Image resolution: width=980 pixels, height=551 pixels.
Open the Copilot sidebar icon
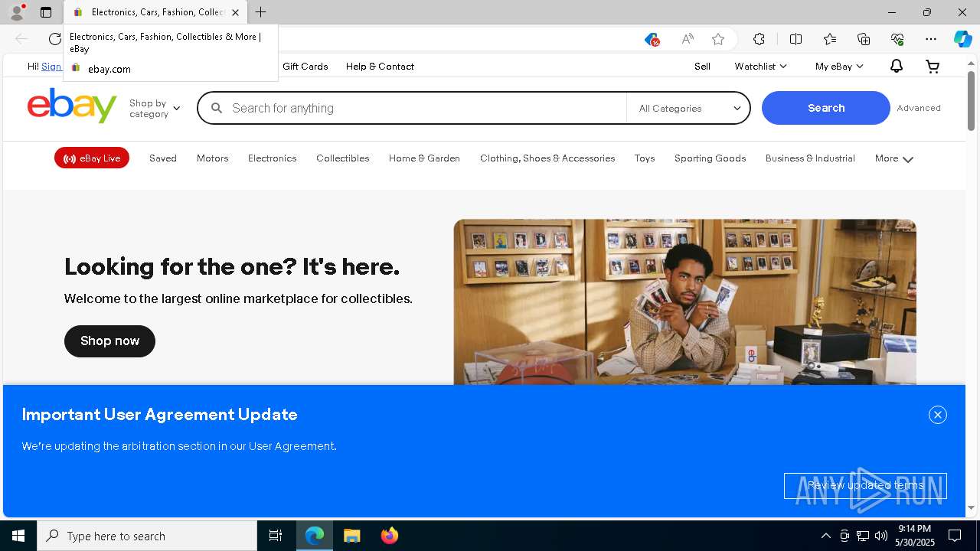(962, 39)
